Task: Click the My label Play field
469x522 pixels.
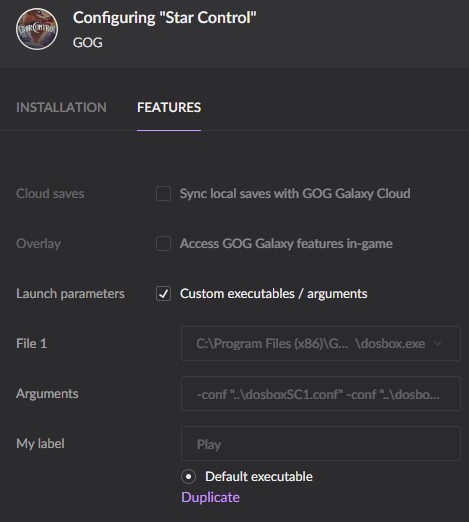Action: coord(321,444)
